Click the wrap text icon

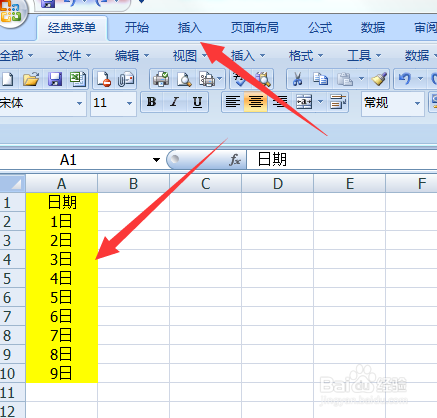[x=338, y=102]
